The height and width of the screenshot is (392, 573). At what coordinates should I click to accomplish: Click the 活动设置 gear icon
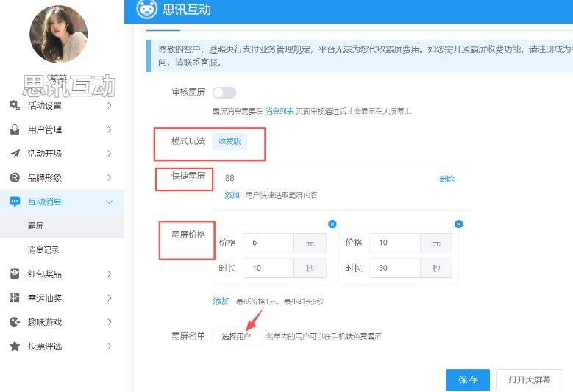pyautogui.click(x=14, y=105)
